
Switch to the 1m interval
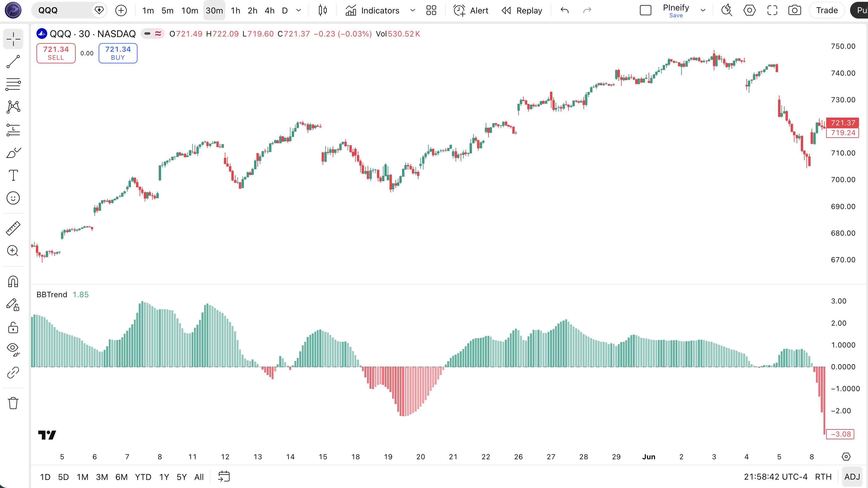click(148, 10)
